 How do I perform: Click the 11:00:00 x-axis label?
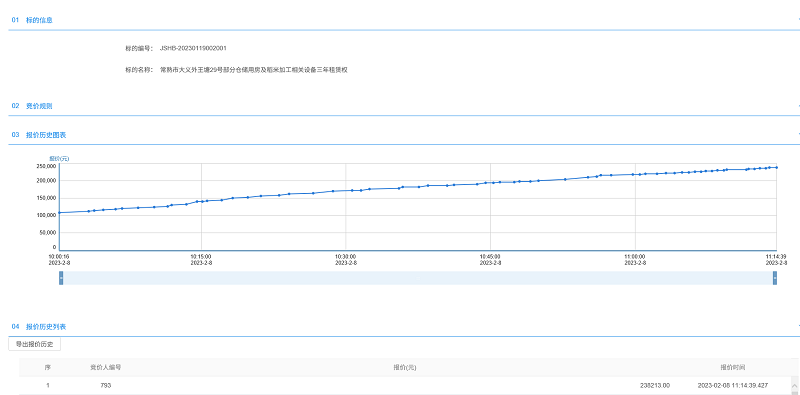635,259
